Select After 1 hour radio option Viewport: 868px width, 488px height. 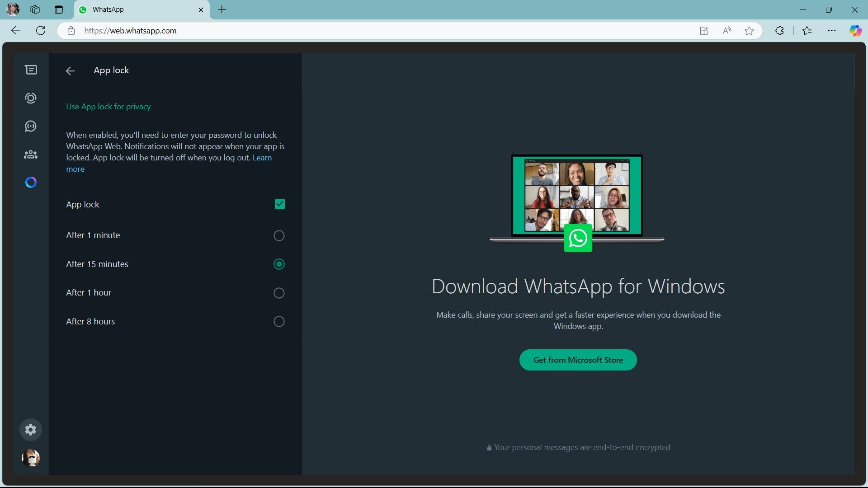[279, 293]
